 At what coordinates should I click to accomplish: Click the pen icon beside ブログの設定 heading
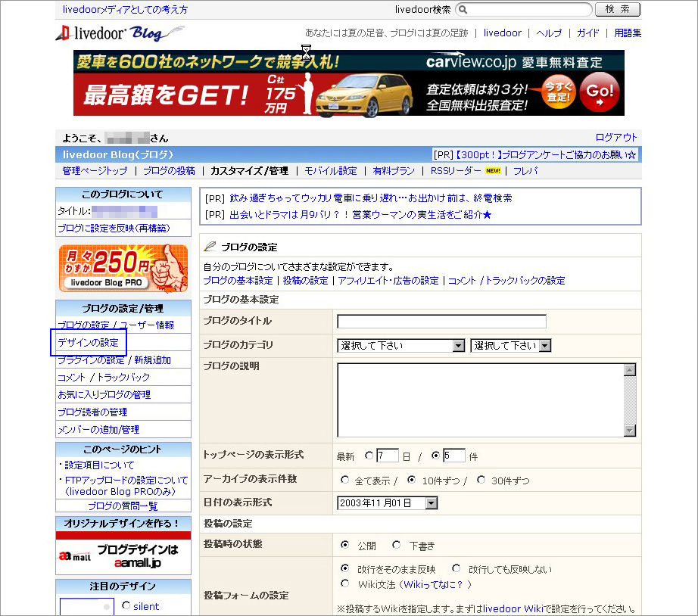pyautogui.click(x=210, y=246)
